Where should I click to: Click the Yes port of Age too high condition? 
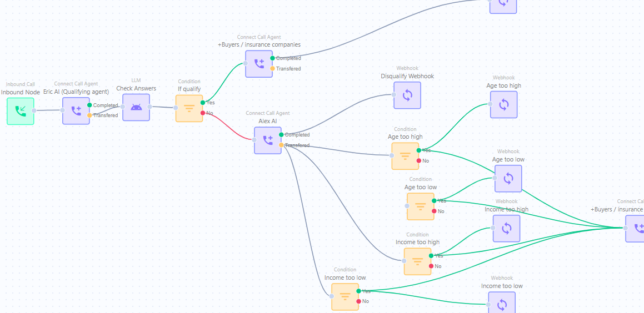coord(419,150)
